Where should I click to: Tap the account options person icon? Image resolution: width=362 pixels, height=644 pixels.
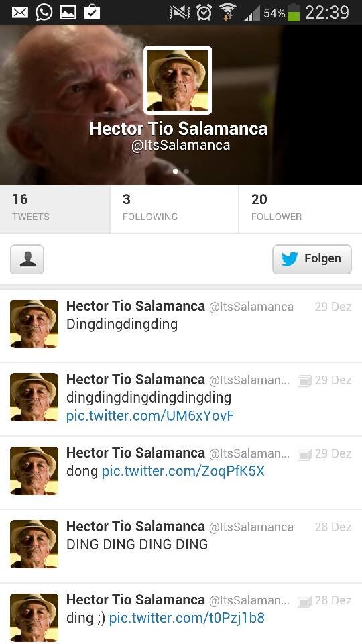point(27,259)
